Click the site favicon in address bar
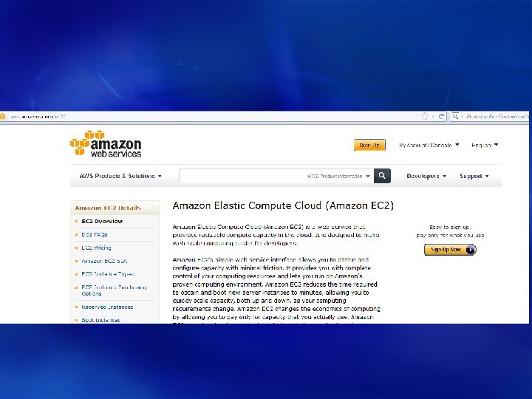 tap(3, 117)
